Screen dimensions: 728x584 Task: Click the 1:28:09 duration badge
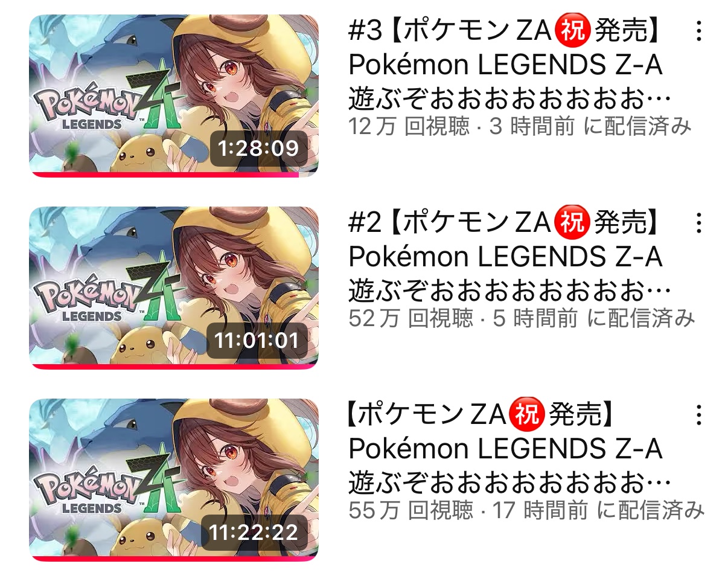(x=258, y=148)
